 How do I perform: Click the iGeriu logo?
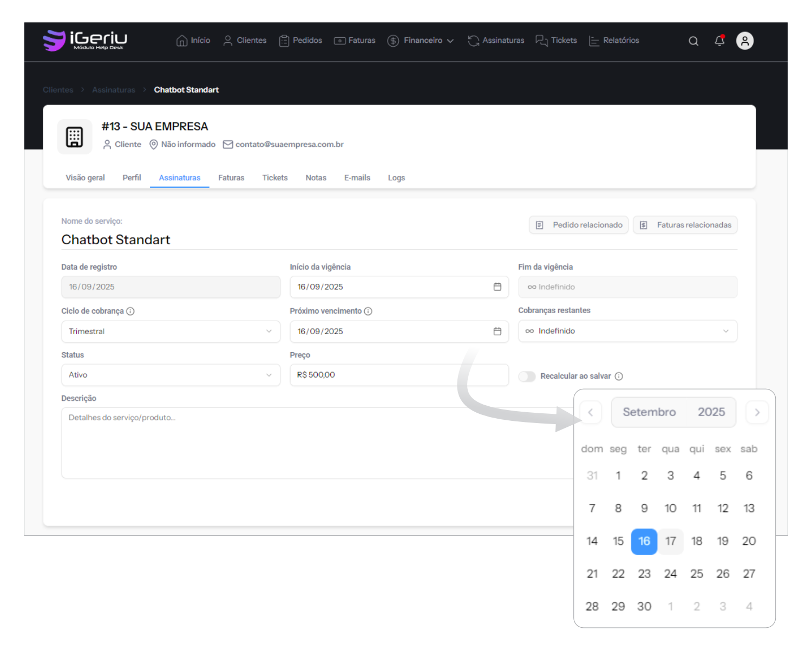85,40
